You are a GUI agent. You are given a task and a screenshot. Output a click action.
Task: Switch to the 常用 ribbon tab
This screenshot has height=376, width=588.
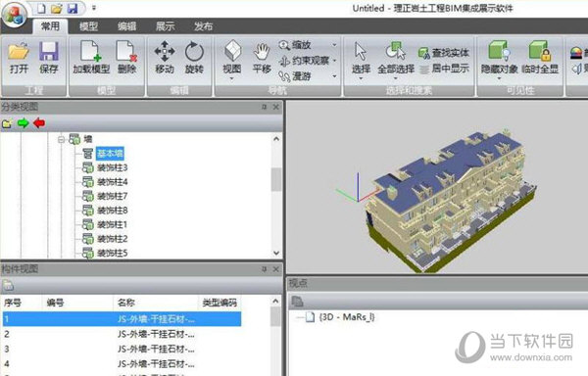pos(50,26)
